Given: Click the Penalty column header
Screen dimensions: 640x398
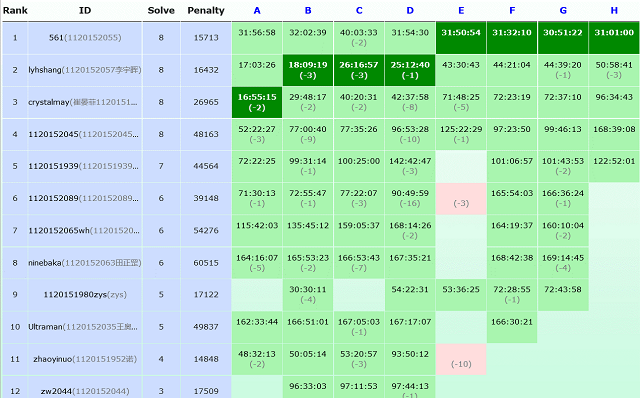Looking at the screenshot, I should (206, 11).
